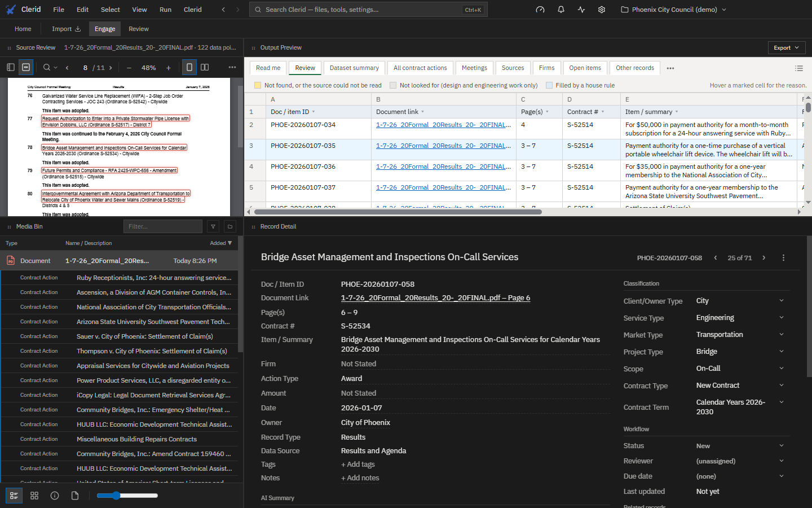The image size is (812, 508).
Task: Toggle the 'Not looked for' legend checkbox
Action: [x=393, y=85]
